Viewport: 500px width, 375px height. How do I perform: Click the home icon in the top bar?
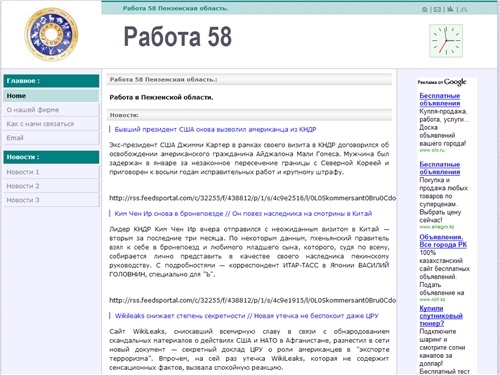point(425,10)
